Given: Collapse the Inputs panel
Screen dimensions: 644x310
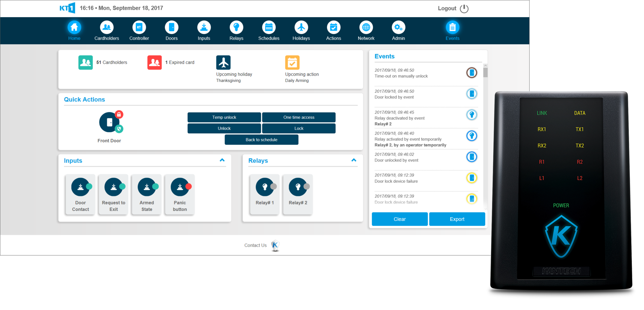Looking at the screenshot, I should (222, 161).
